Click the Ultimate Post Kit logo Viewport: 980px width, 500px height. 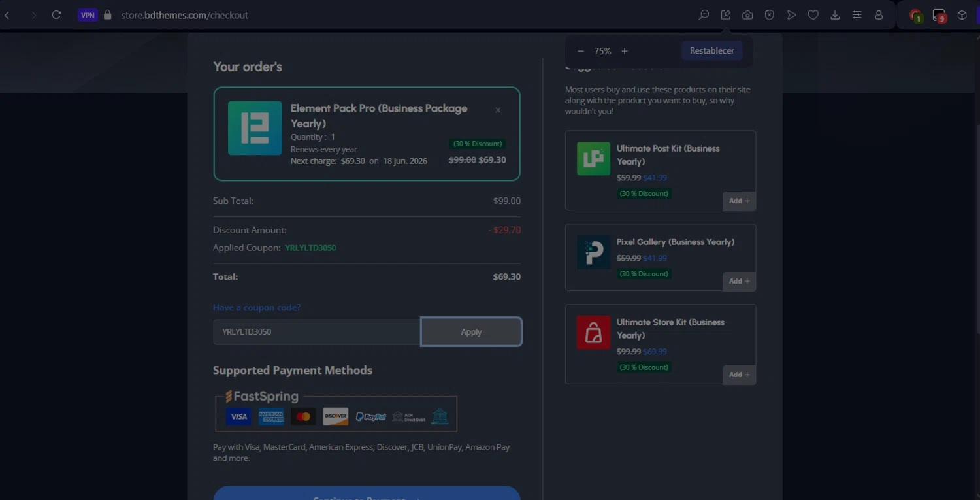click(593, 159)
